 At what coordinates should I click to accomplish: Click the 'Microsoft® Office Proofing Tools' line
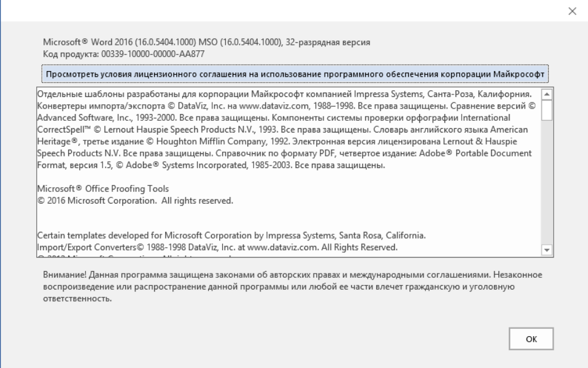point(103,188)
